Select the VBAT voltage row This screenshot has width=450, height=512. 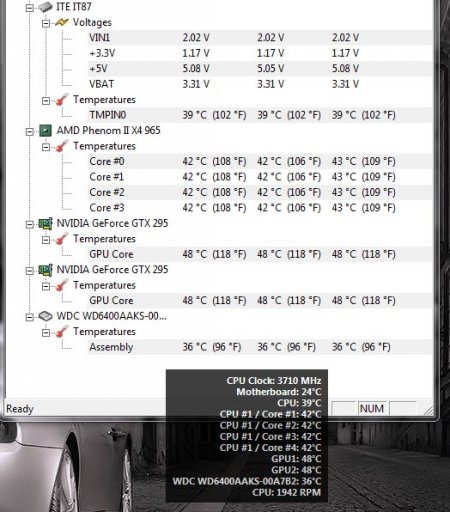pyautogui.click(x=260, y=84)
